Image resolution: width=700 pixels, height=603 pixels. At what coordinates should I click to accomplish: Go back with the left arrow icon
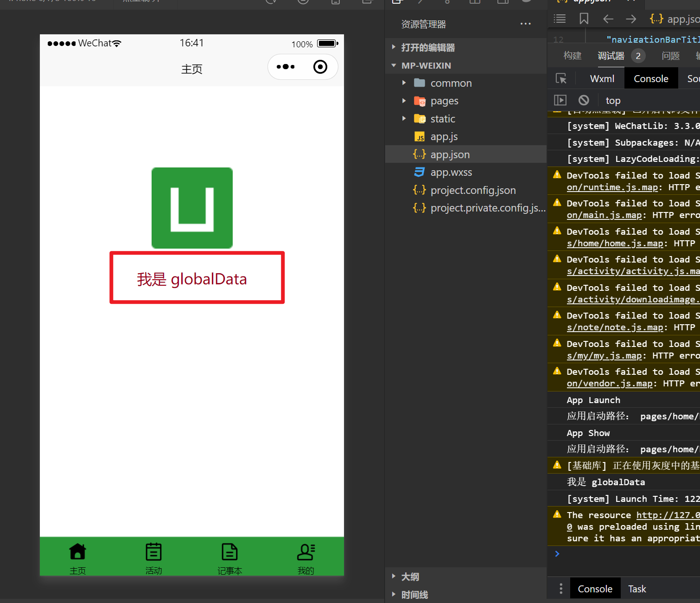608,19
